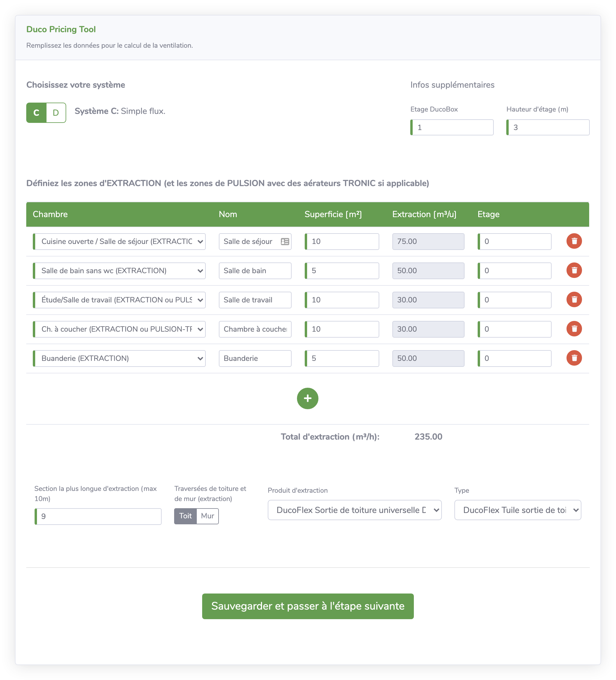Edit Chambre à coucher name field
The width and height of the screenshot is (616, 680).
(x=255, y=329)
